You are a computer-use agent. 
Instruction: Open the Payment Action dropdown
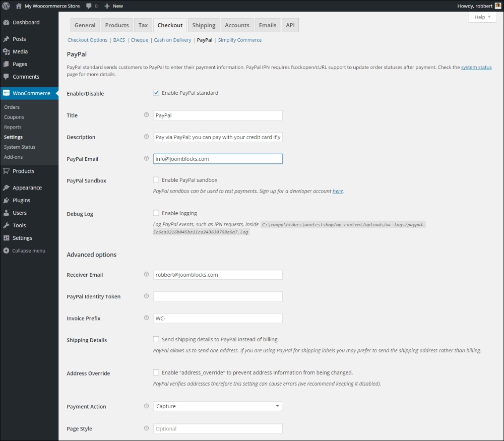pyautogui.click(x=217, y=406)
